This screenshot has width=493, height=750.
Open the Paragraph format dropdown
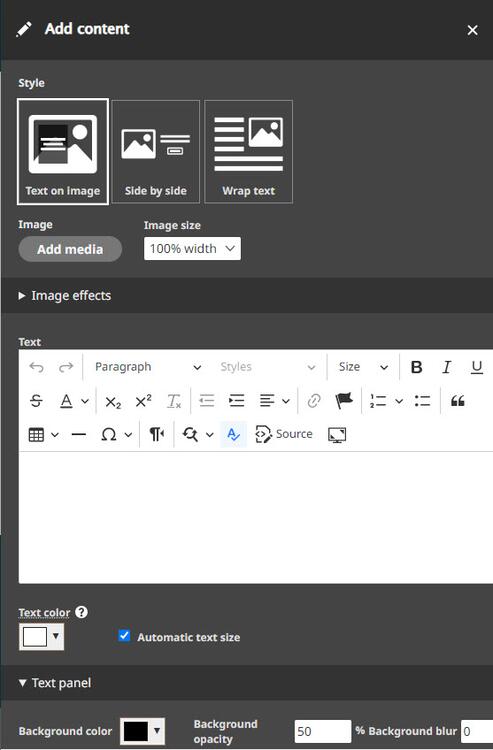[x=147, y=367]
